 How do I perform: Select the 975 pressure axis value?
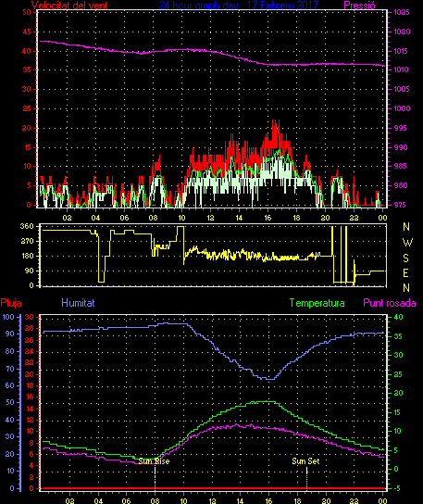click(x=401, y=205)
